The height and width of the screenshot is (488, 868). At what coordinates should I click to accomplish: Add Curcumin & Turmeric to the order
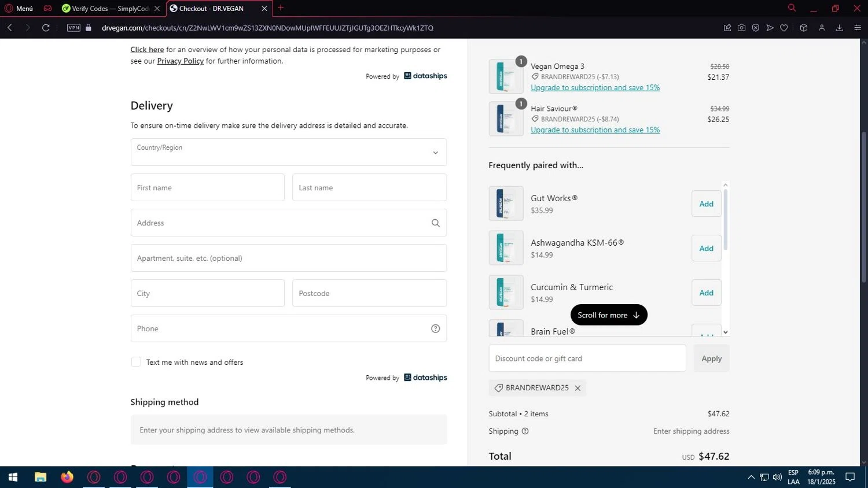click(x=706, y=293)
